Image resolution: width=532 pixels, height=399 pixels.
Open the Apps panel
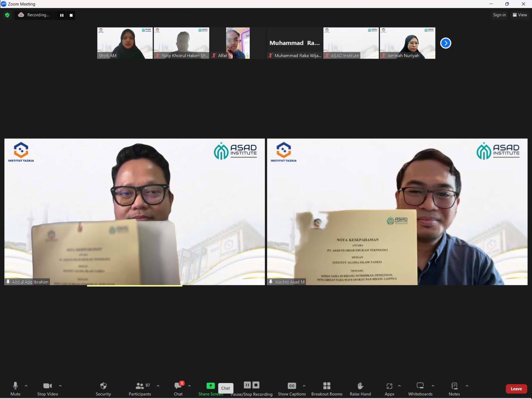[389, 389]
